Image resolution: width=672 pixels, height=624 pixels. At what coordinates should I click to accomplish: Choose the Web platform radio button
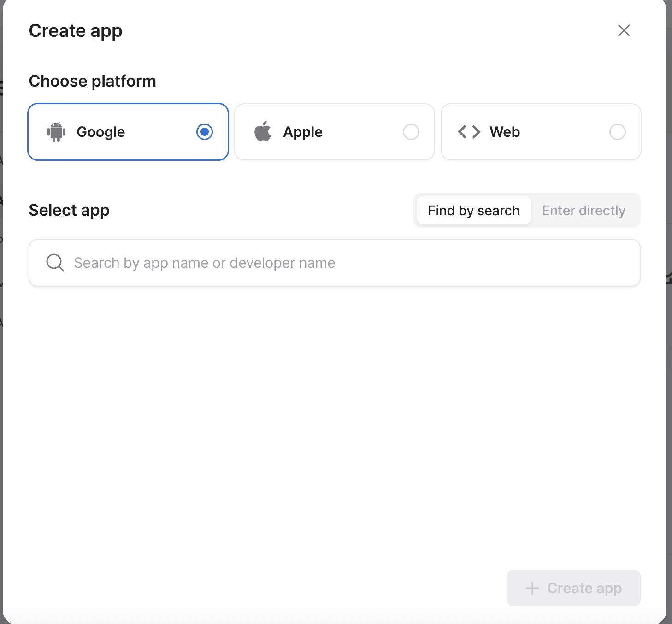[x=617, y=132]
